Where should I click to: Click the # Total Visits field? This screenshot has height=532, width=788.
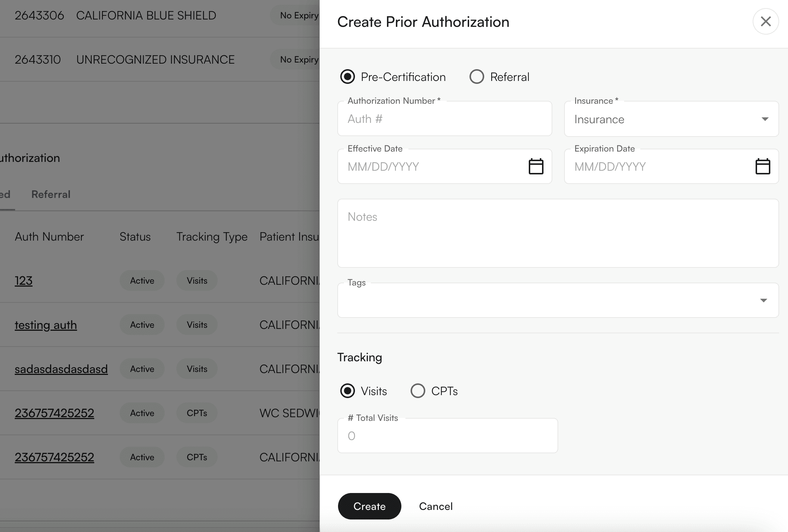[x=447, y=435]
